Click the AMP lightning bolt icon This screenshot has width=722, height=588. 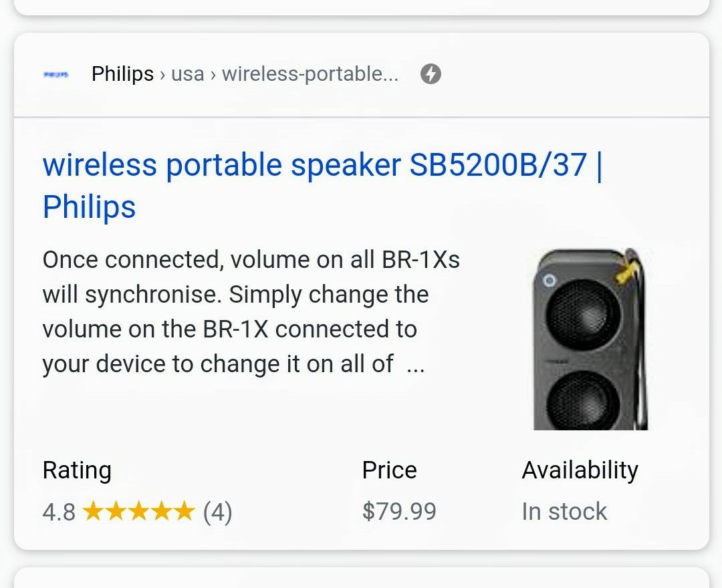[x=431, y=73]
